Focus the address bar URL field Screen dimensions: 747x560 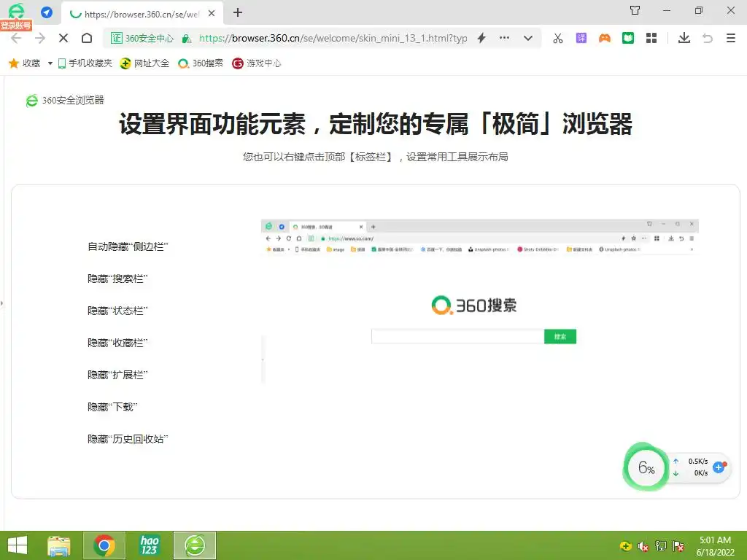[x=333, y=38]
